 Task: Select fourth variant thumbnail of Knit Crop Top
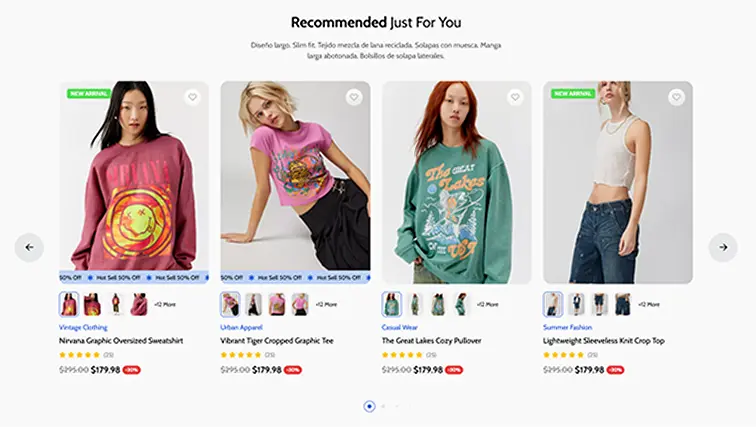(x=622, y=304)
